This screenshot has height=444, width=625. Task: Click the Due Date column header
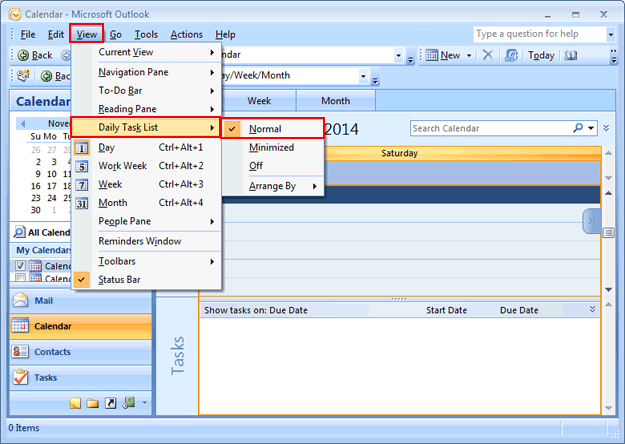(x=519, y=310)
